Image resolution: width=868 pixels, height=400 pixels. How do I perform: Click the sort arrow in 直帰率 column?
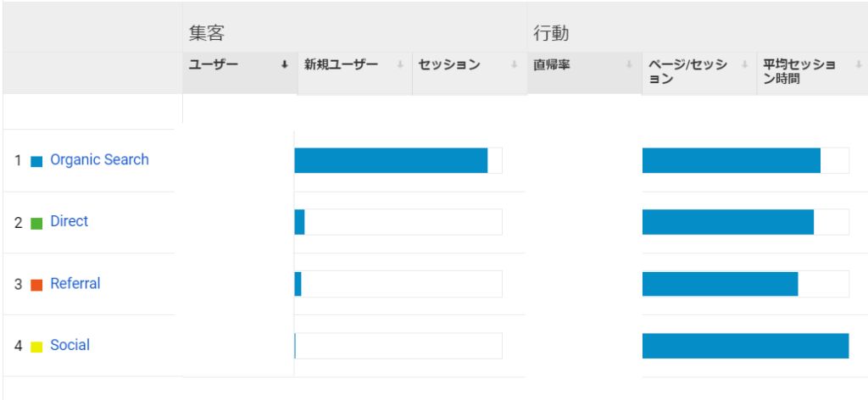coord(629,64)
